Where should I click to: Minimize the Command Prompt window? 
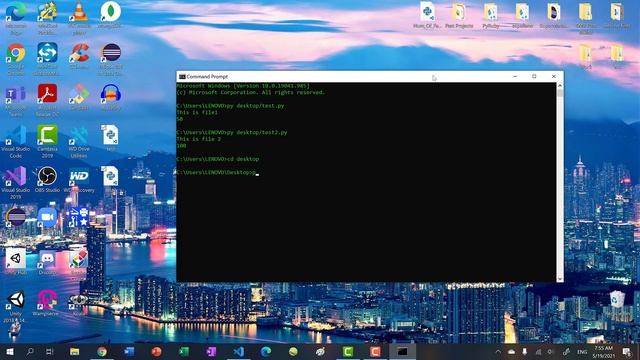tap(515, 76)
